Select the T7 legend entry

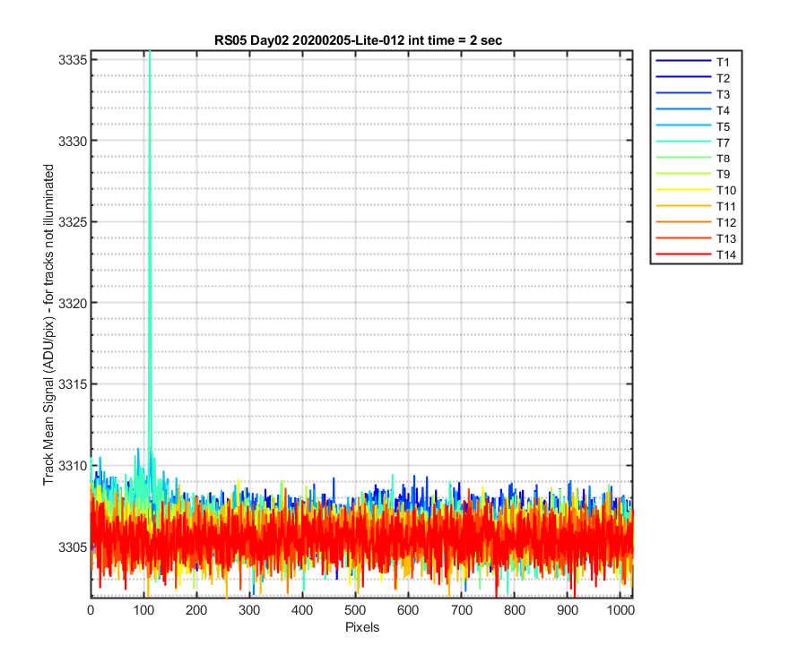click(693, 142)
